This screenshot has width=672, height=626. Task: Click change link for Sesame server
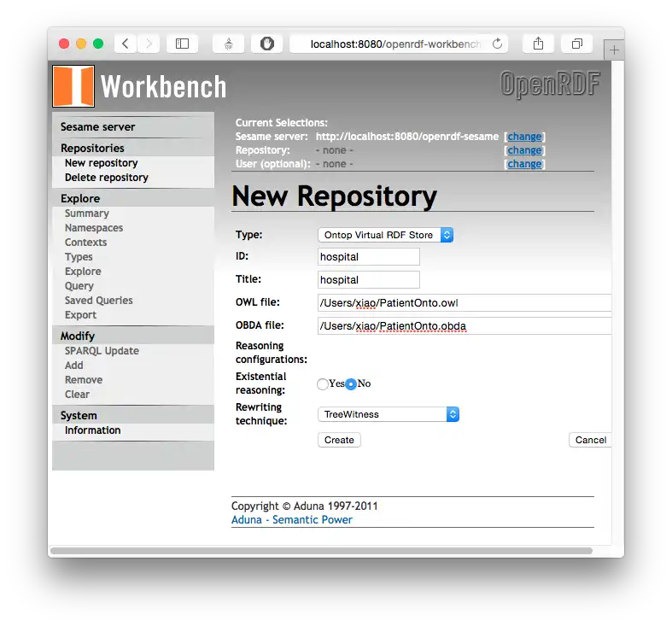point(524,137)
